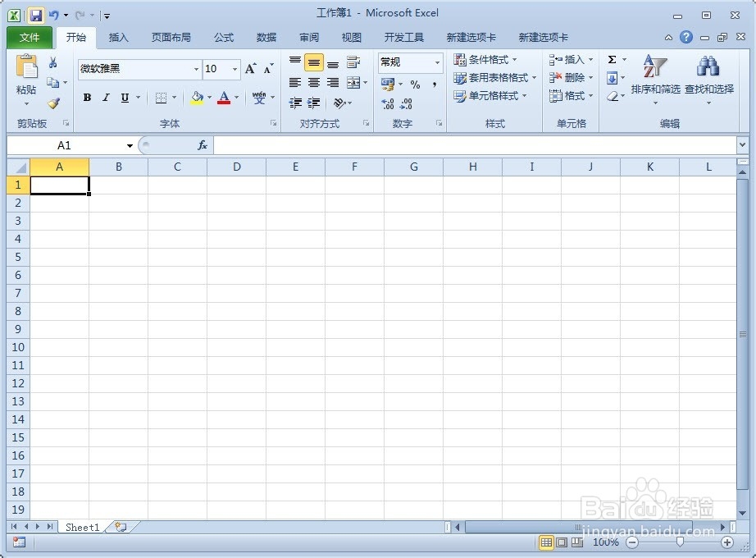
Task: Click the Increase Indent icon
Action: coord(314,103)
